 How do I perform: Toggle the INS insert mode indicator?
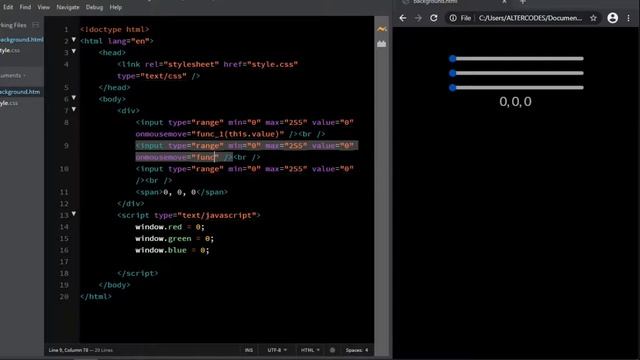coord(249,350)
